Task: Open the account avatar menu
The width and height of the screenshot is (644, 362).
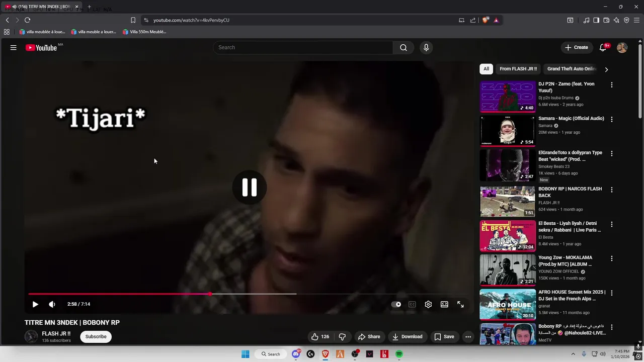Action: pyautogui.click(x=622, y=47)
